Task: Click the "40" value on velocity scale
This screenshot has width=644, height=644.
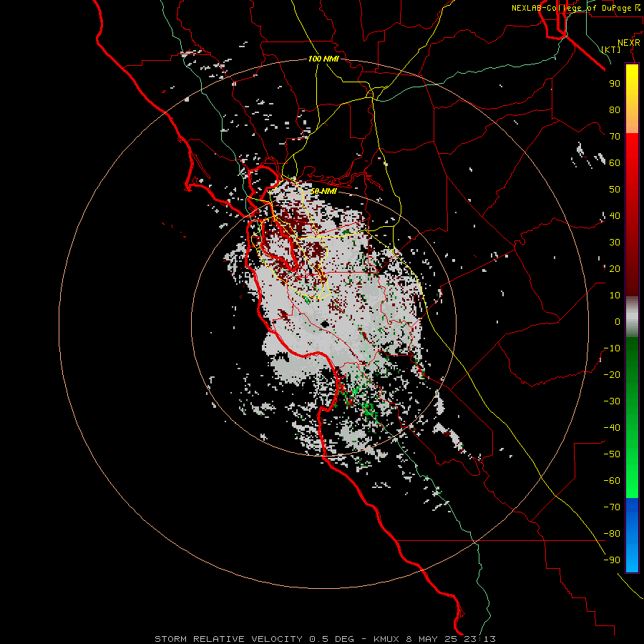Action: coord(615,216)
